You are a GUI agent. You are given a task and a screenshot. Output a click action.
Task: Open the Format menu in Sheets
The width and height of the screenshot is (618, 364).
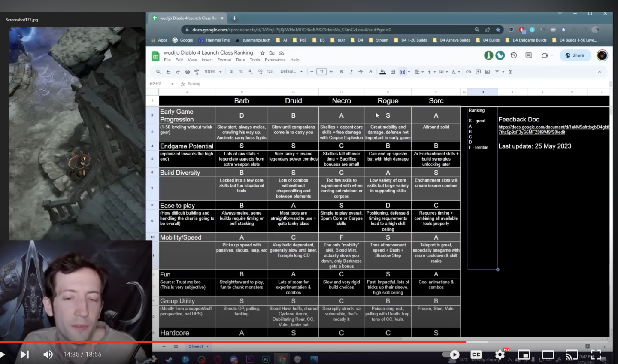click(x=224, y=60)
